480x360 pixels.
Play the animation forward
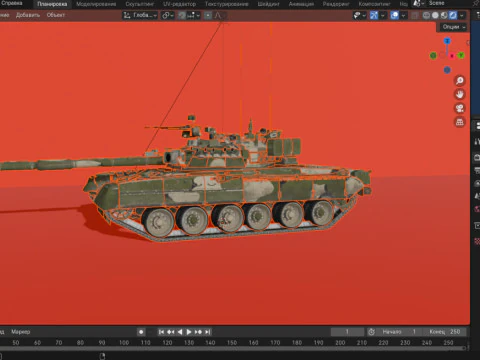point(189,332)
